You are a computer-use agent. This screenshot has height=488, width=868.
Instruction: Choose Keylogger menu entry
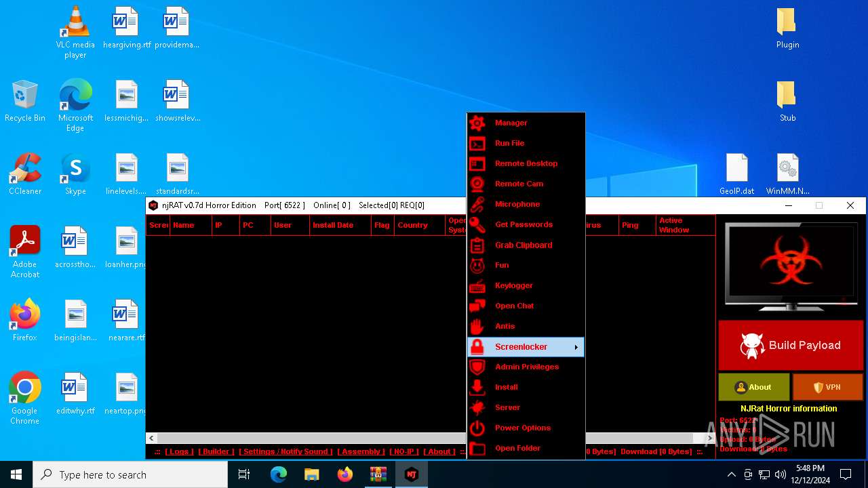pyautogui.click(x=526, y=285)
